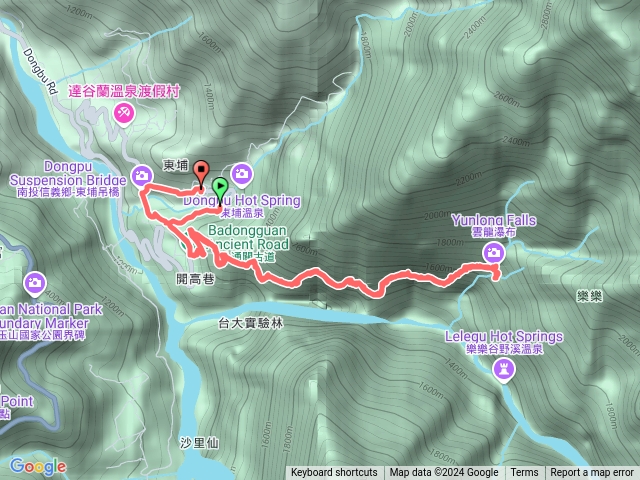The height and width of the screenshot is (480, 640).
Task: Open the Dongpu Hot Spring camera marker
Action: [242, 174]
